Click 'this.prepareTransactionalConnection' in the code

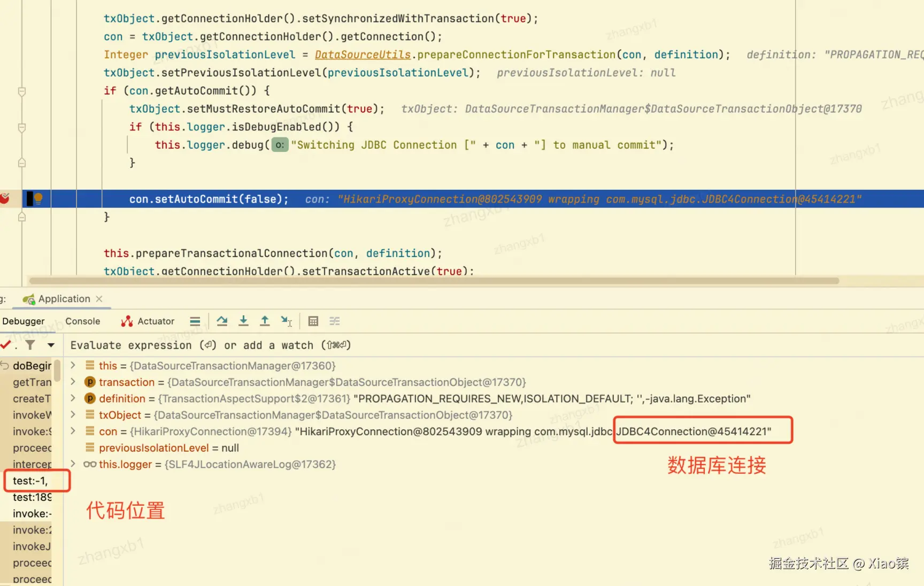coord(215,253)
